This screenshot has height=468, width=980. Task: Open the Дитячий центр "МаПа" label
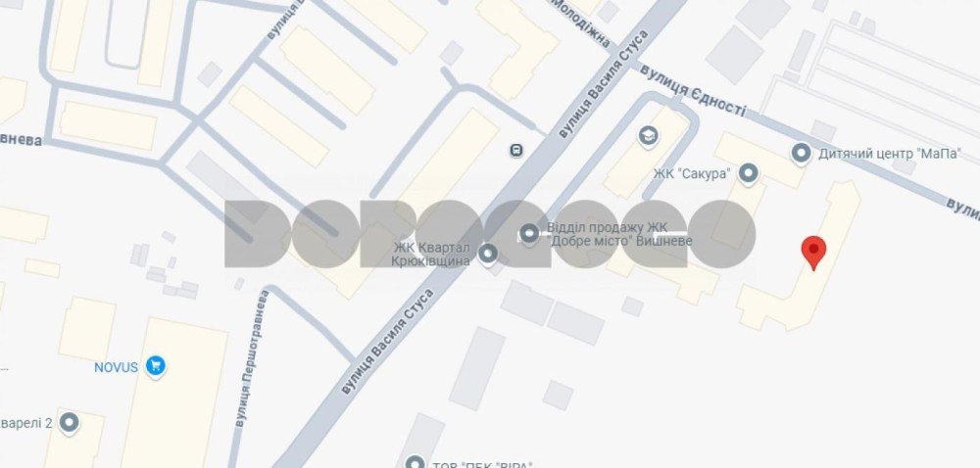890,154
